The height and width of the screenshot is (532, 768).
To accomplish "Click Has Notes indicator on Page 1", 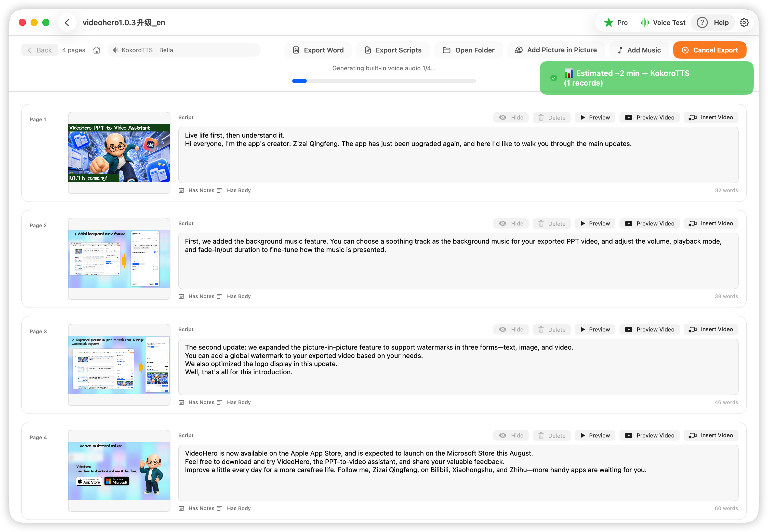I will point(197,190).
